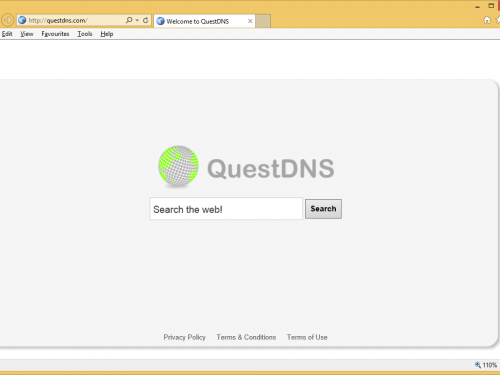Open the Favourites menu
Viewport: 500px width, 375px height.
pyautogui.click(x=55, y=34)
